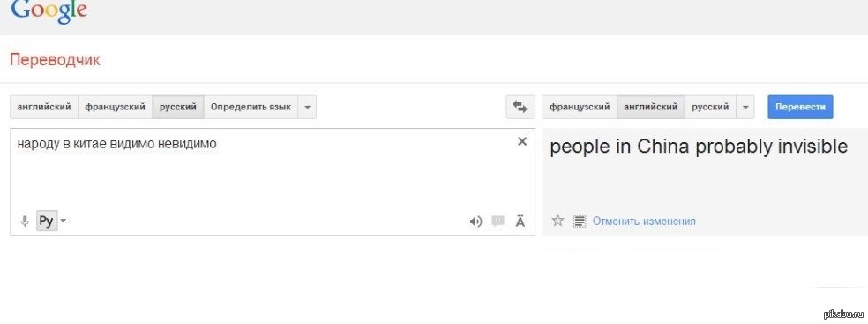Viewport: 868px width, 324px height.
Task: Choose Определить язык source tab
Action: [251, 108]
